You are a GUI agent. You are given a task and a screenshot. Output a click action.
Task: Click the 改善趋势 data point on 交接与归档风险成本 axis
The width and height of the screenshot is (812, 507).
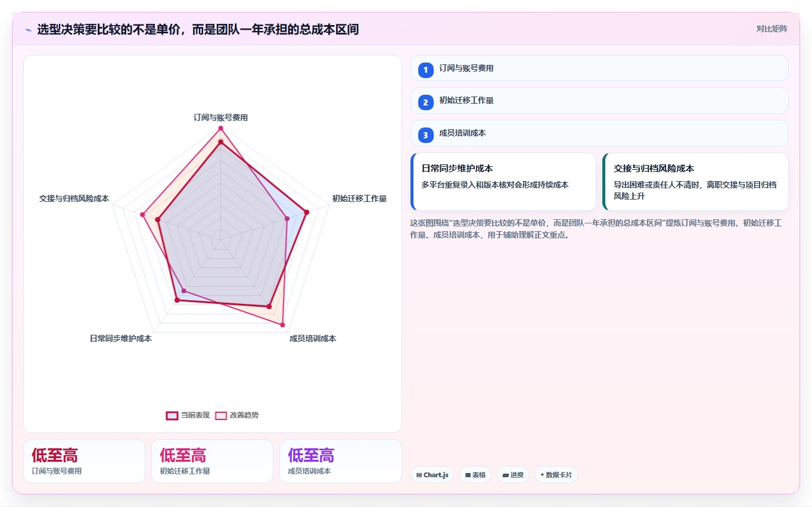(x=142, y=214)
